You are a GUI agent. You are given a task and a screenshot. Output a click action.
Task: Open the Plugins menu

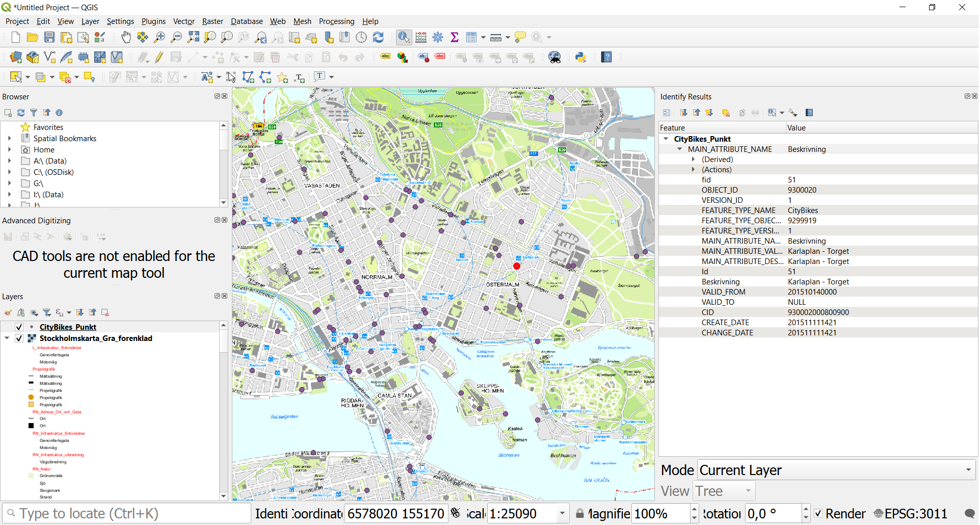[153, 21]
